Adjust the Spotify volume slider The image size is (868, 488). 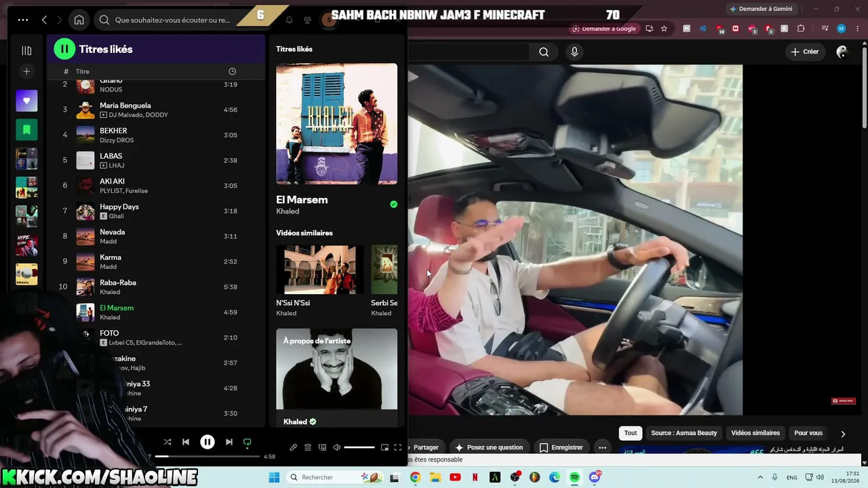(x=359, y=447)
